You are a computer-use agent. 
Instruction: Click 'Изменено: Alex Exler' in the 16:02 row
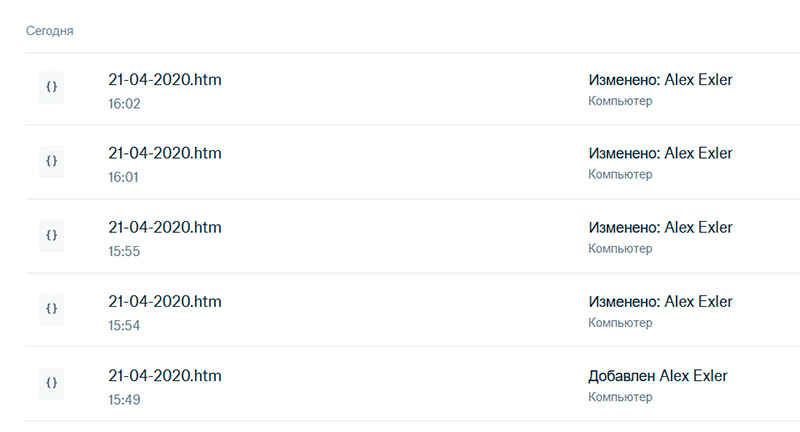tap(660, 80)
